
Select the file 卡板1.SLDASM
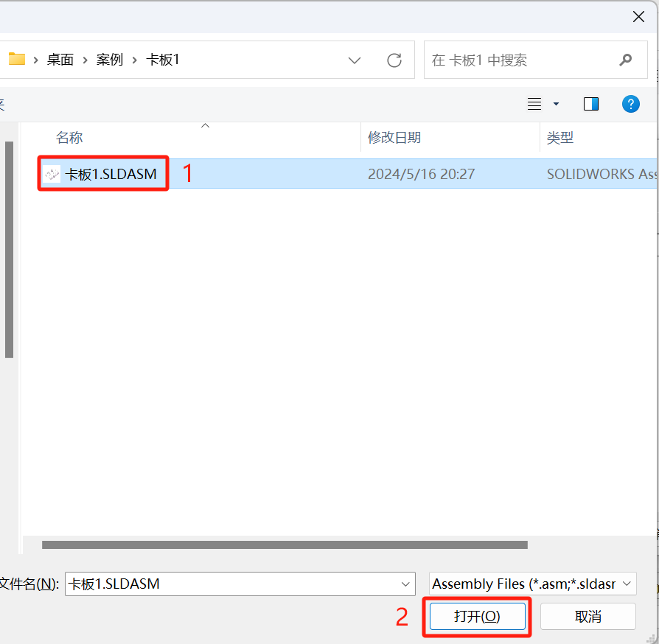pos(111,173)
